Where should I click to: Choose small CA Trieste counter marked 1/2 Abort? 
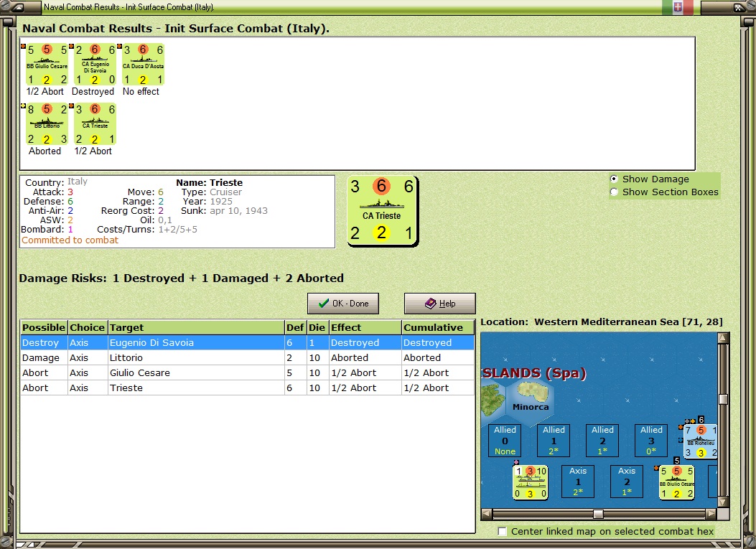[x=95, y=124]
